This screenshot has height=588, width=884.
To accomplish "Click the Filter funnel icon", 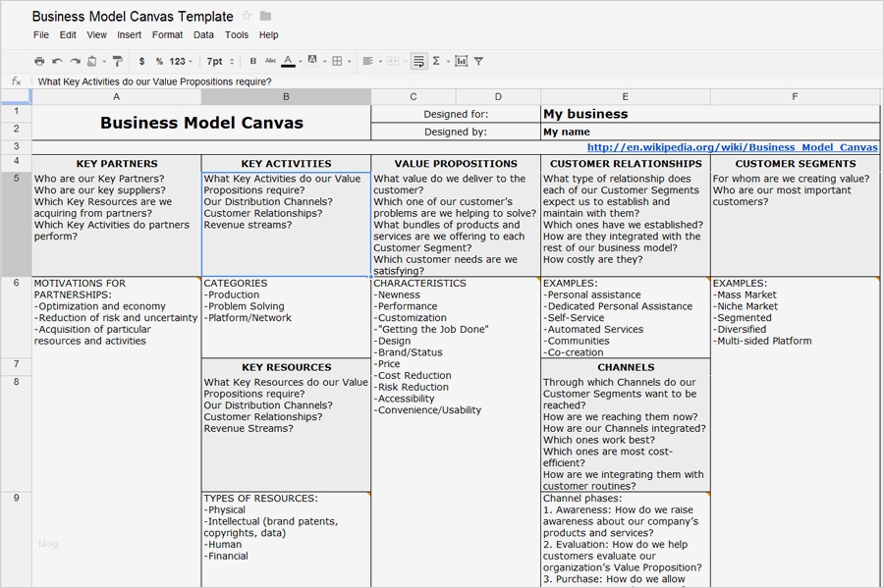I will [x=478, y=62].
